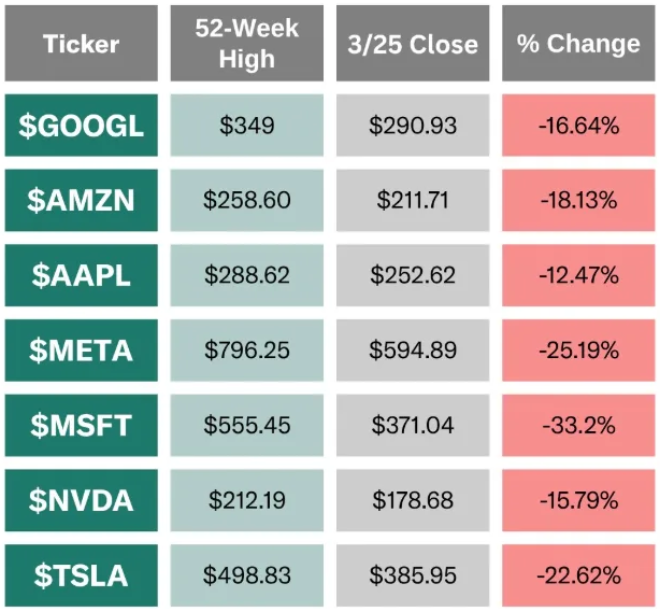Screen dimensions: 660x609
Task: Click the $498.83 high for TSLA
Action: [x=247, y=575]
